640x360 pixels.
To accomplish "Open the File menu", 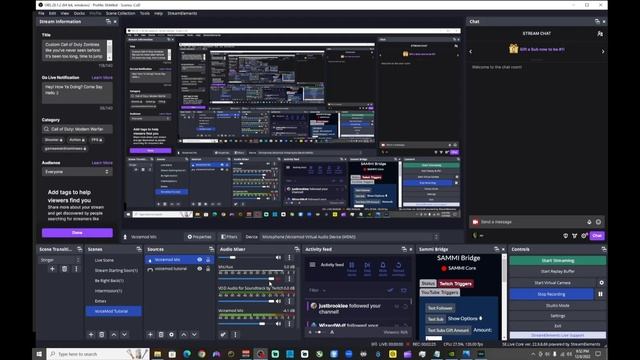I will (41, 13).
